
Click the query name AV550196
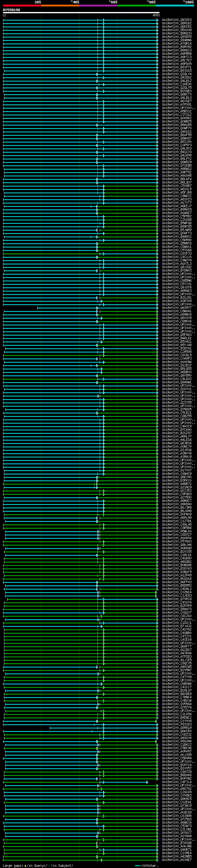[11, 10]
